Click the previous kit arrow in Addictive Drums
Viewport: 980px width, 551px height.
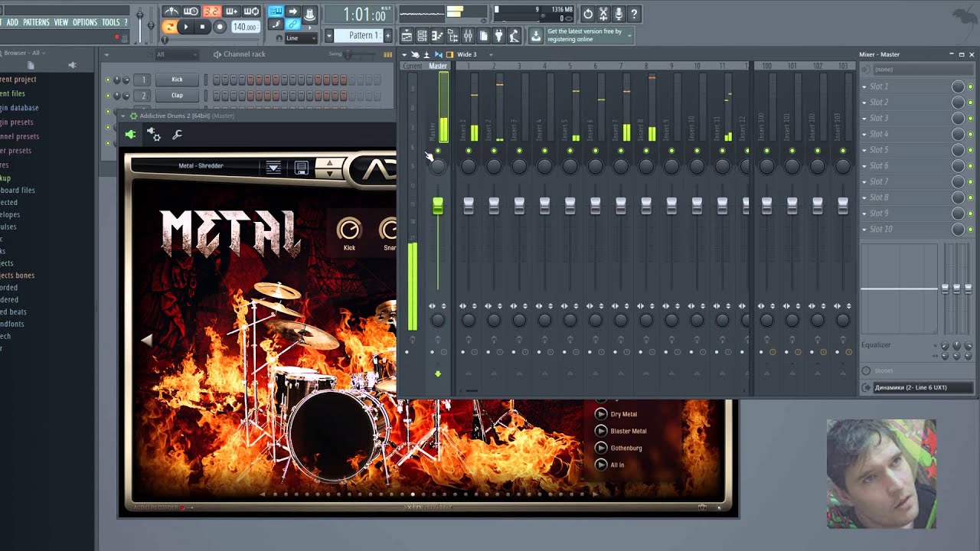click(x=146, y=341)
